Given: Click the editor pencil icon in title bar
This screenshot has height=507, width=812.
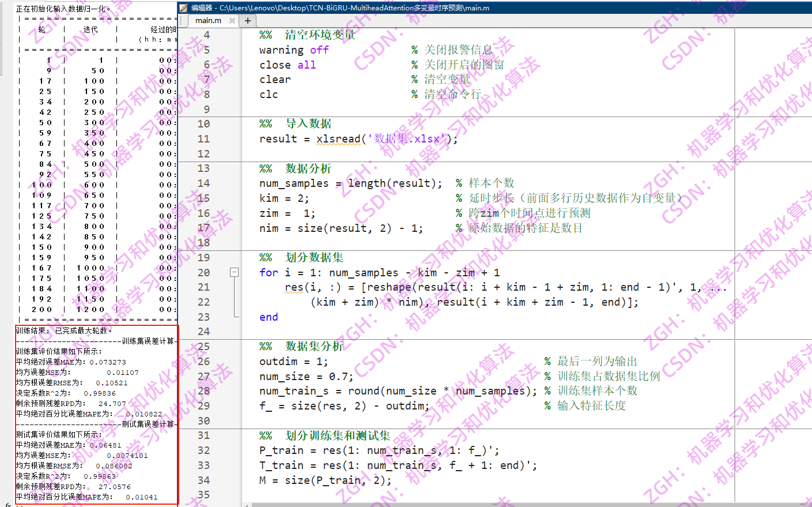Looking at the screenshot, I should [183, 8].
